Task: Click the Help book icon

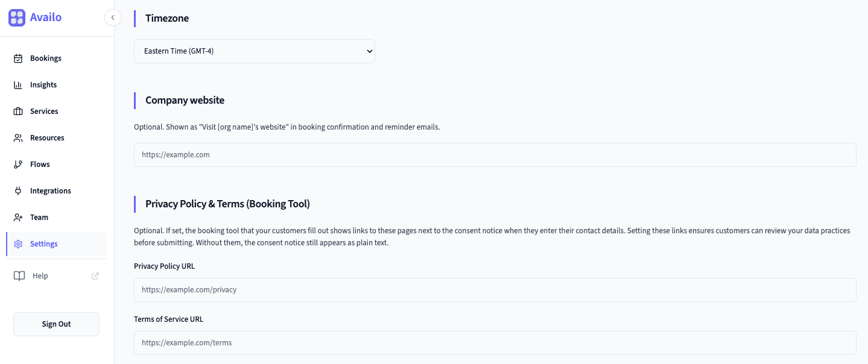Action: pos(19,275)
